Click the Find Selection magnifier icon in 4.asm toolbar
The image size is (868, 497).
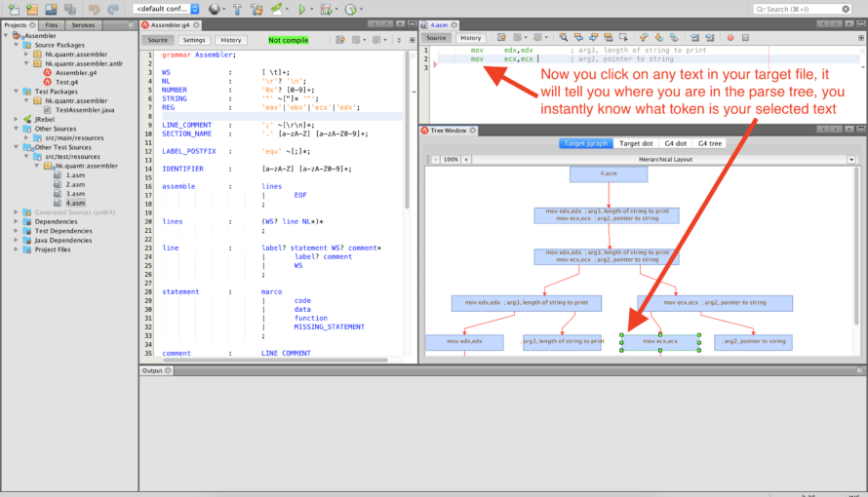pos(564,37)
